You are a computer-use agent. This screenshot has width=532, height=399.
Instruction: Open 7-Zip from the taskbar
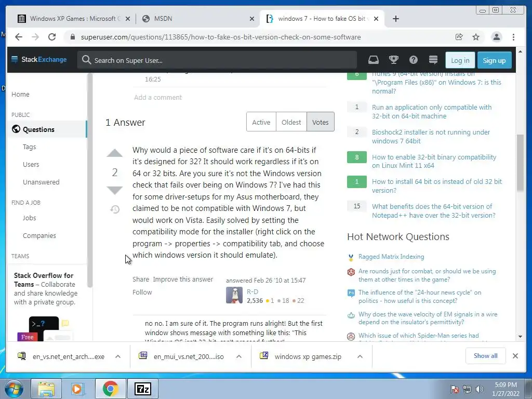[142, 389]
